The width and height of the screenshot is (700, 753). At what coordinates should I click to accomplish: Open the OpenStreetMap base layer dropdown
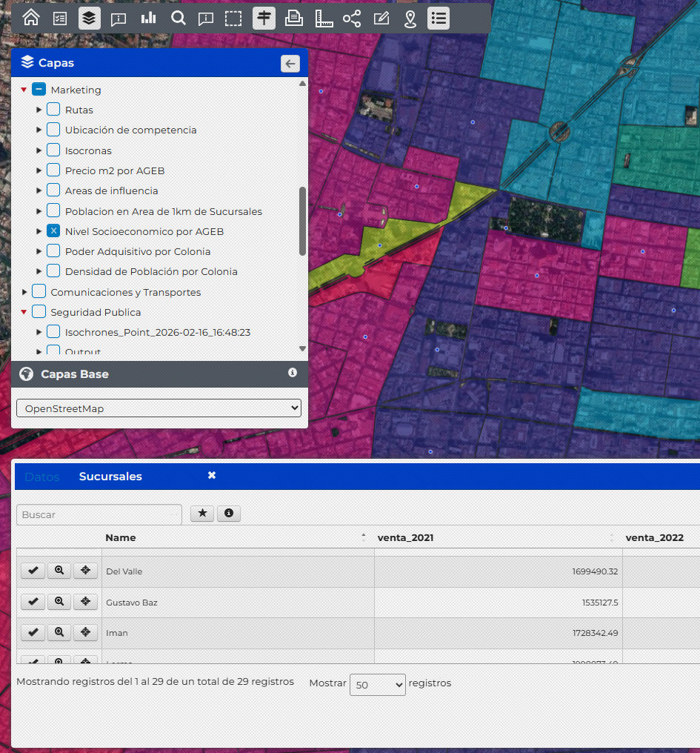(x=159, y=408)
